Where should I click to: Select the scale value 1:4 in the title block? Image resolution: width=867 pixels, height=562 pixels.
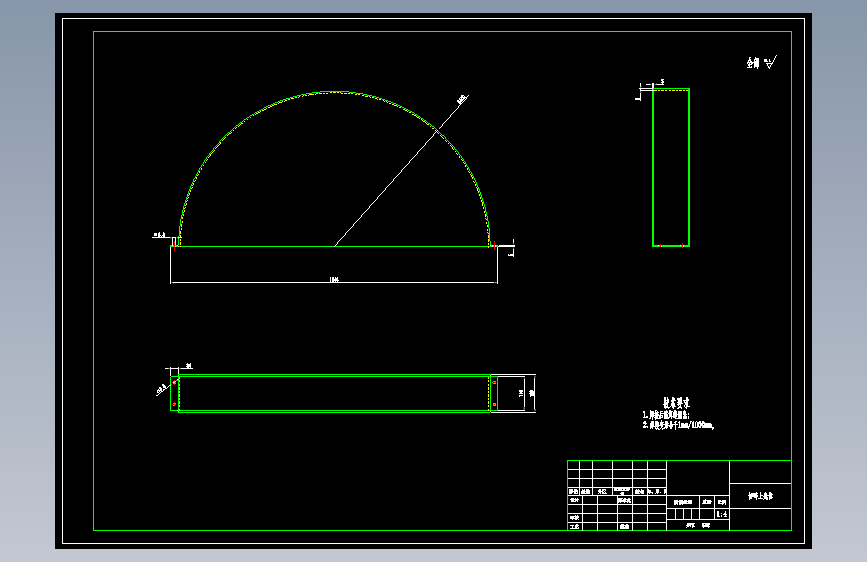[722, 514]
